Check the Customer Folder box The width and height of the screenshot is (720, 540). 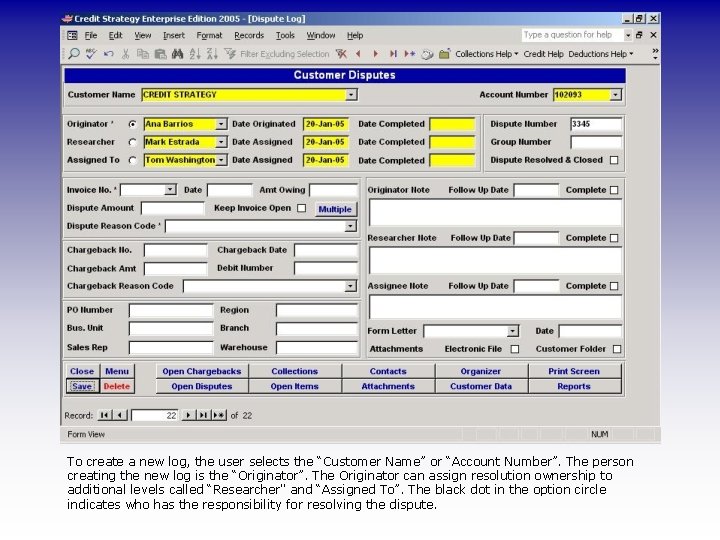pos(617,349)
